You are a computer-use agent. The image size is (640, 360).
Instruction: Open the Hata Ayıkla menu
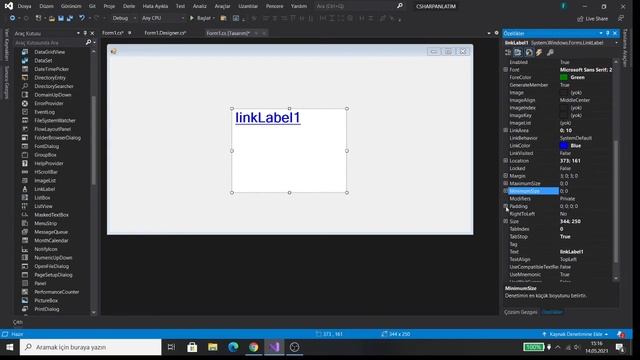click(155, 6)
